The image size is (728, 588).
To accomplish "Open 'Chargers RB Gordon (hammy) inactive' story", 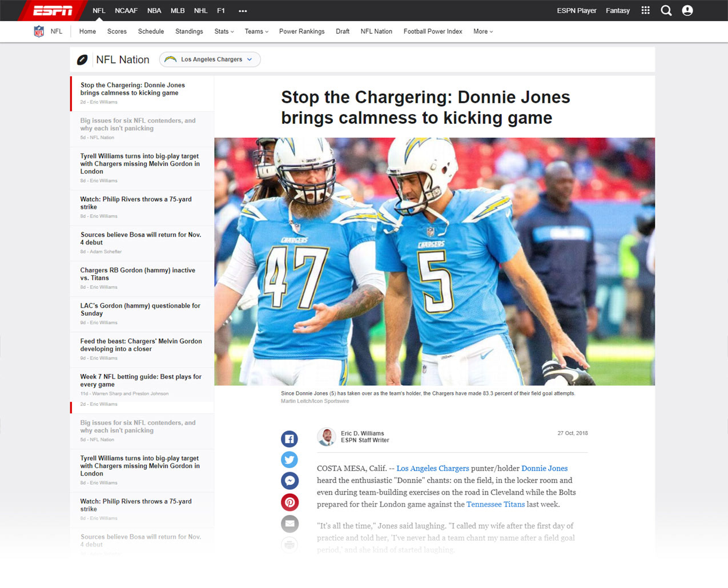I will click(143, 279).
